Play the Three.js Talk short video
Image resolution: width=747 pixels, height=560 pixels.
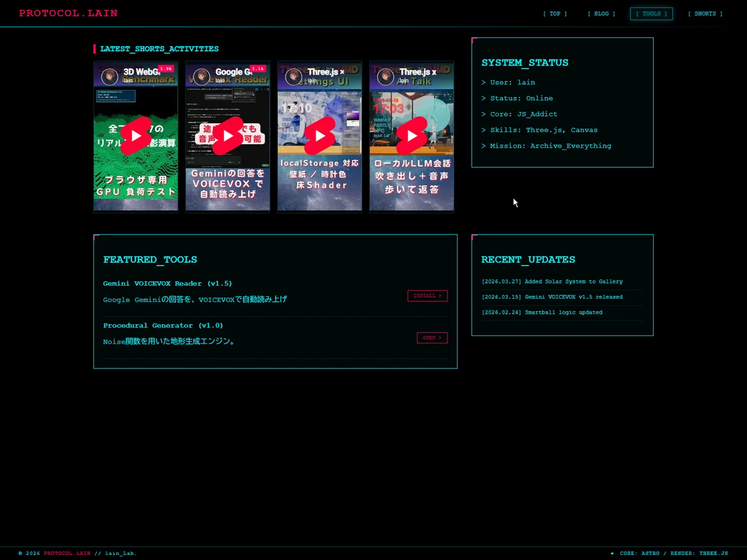(x=411, y=136)
